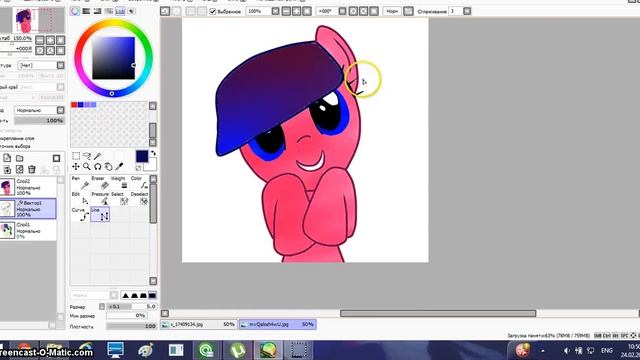Click the canvas horizontal scrollbar
The image size is (640, 360).
coord(438,313)
